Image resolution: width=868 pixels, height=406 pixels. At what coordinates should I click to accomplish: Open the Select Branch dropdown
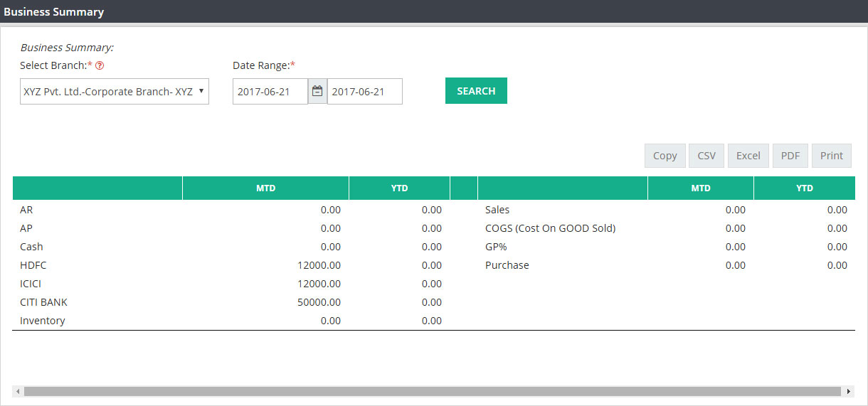point(115,91)
